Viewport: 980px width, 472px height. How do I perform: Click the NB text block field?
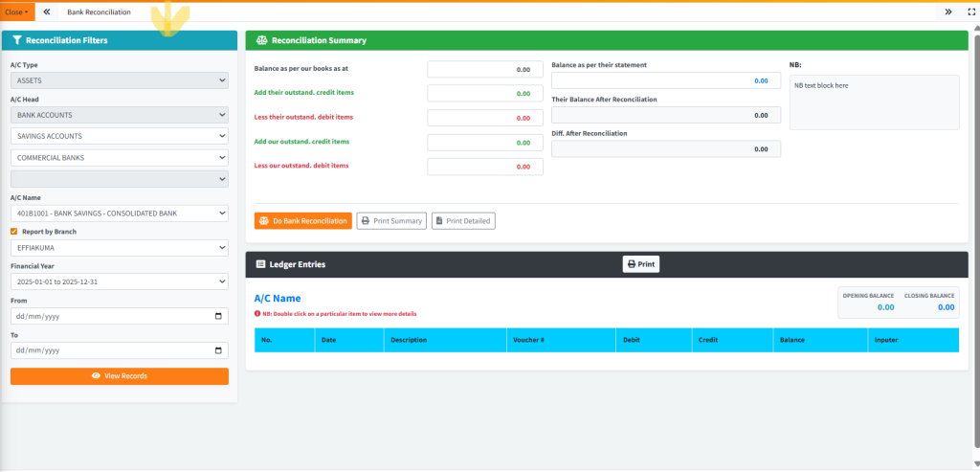point(874,101)
